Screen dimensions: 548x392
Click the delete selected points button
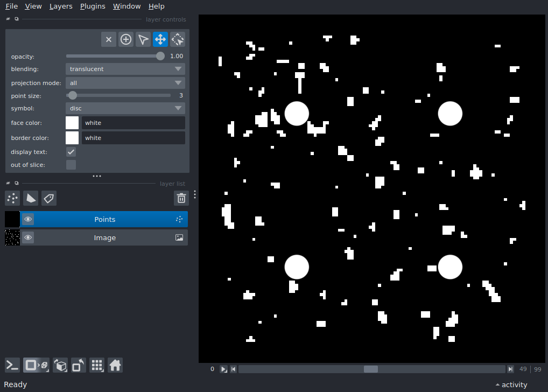tap(109, 39)
